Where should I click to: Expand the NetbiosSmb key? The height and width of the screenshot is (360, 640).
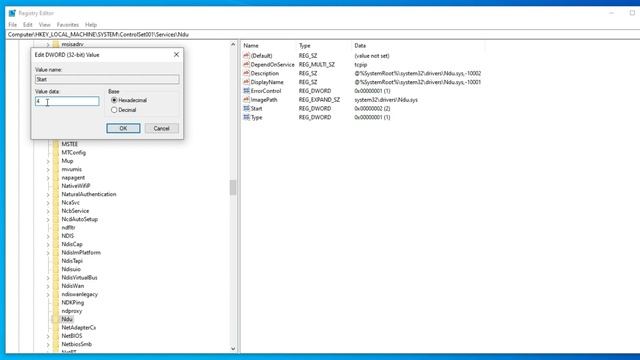48,344
